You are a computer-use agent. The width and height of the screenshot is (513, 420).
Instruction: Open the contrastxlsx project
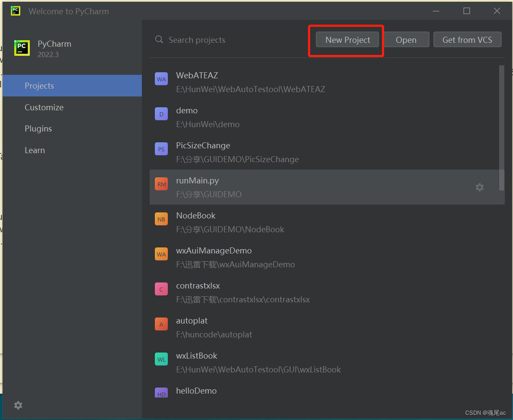click(327, 292)
